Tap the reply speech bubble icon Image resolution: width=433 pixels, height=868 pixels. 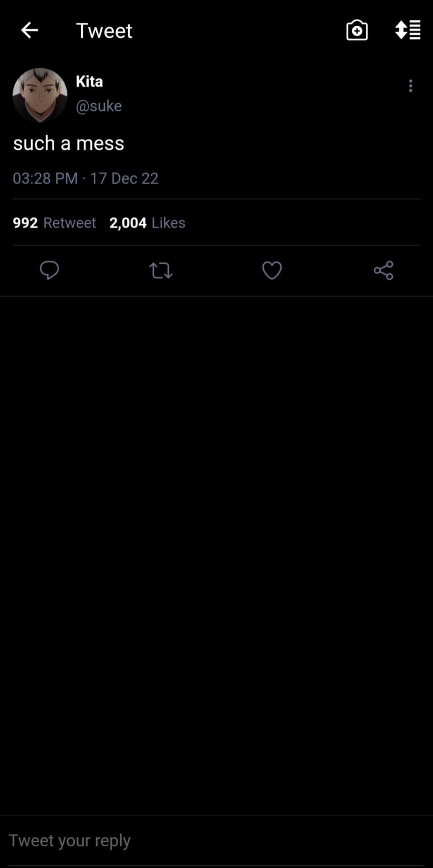pos(49,270)
